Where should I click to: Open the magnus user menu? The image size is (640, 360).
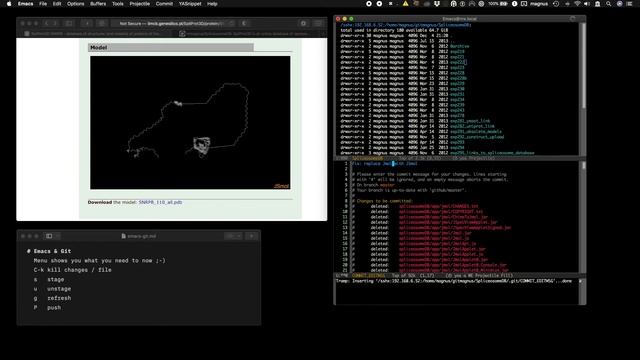click(539, 4)
